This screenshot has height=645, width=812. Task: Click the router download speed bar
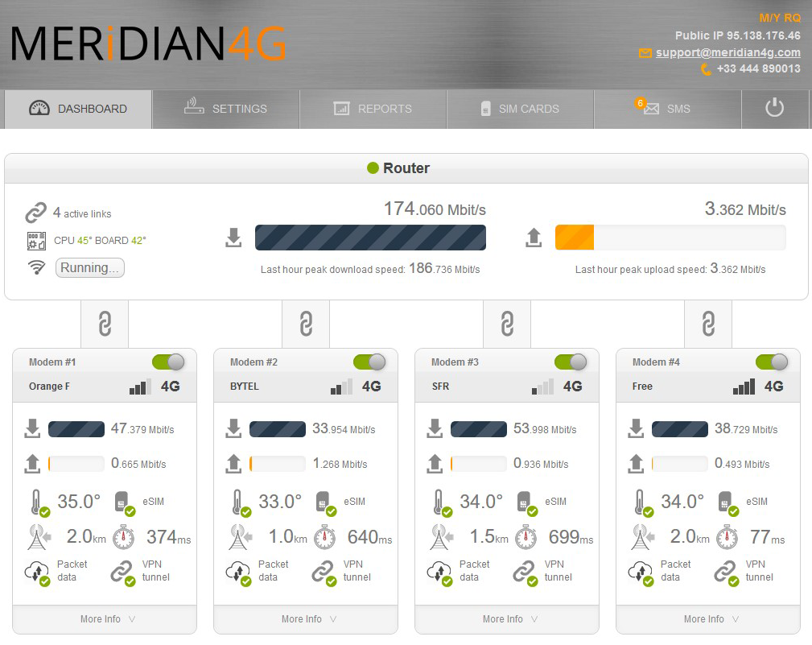(370, 238)
